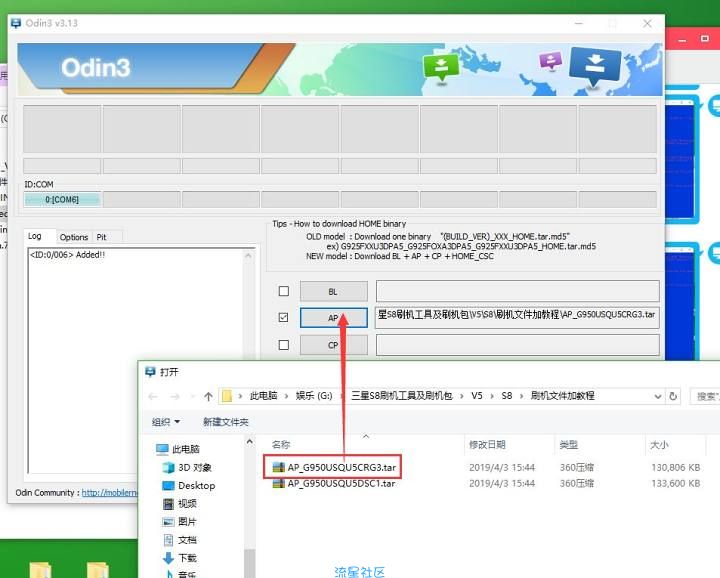Click the Odin3 title bar app icon
Image resolution: width=720 pixels, height=578 pixels.
[16, 23]
